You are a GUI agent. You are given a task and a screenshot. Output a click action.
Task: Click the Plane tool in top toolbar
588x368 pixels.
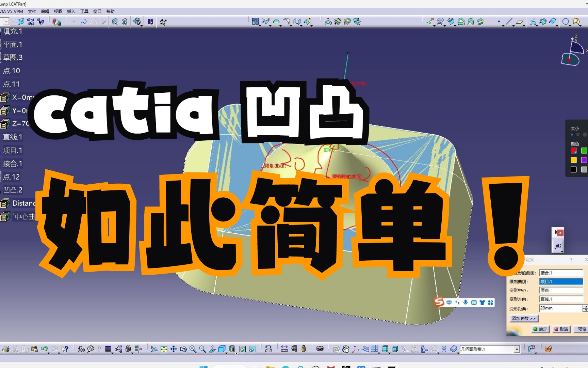pyautogui.click(x=519, y=22)
